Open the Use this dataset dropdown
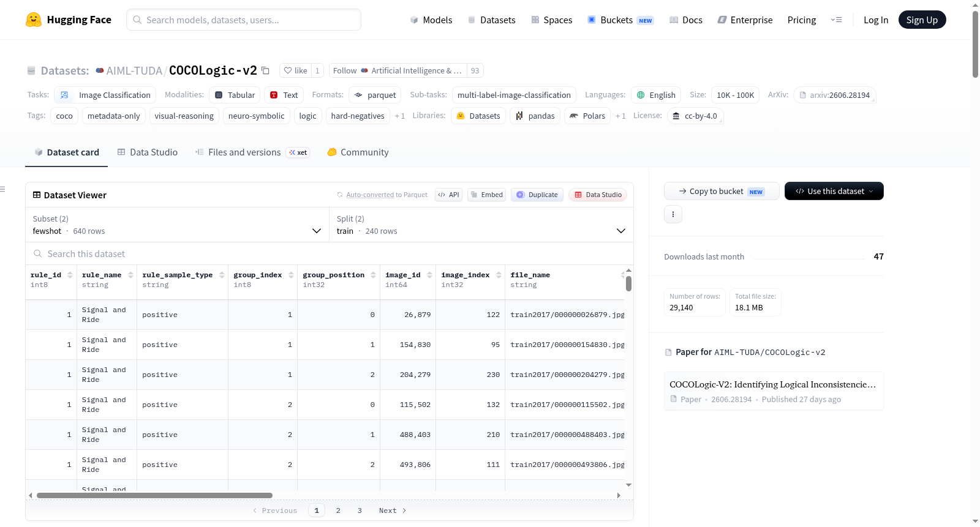Viewport: 980px width, 527px height. click(834, 191)
